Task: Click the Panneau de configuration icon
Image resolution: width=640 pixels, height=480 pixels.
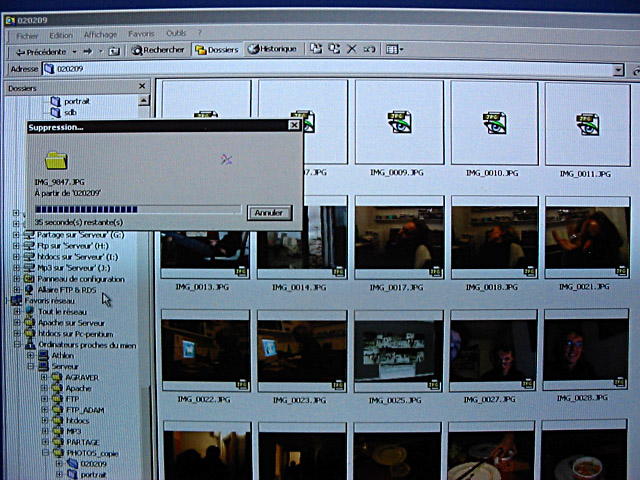Action: [29, 279]
